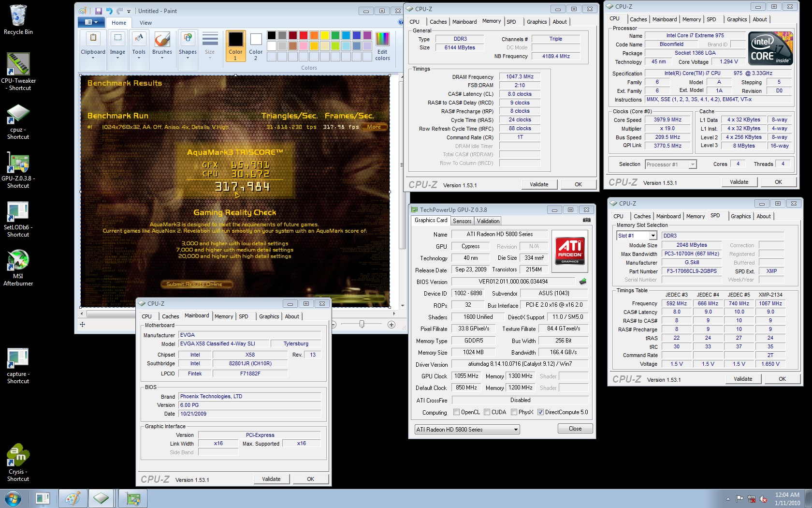Select the SetLODb6 shortcut icon

tap(18, 219)
